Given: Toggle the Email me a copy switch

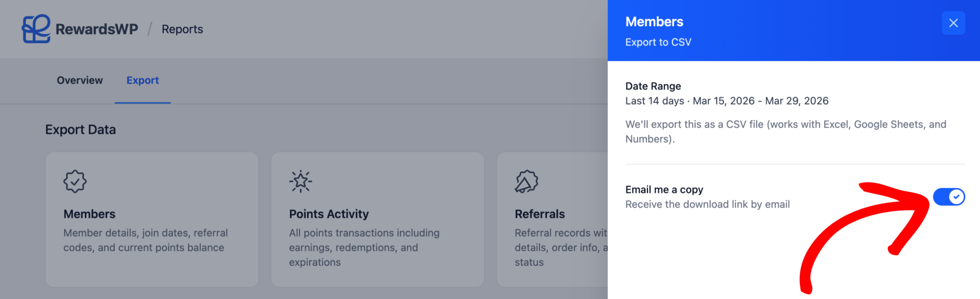Looking at the screenshot, I should 949,197.
